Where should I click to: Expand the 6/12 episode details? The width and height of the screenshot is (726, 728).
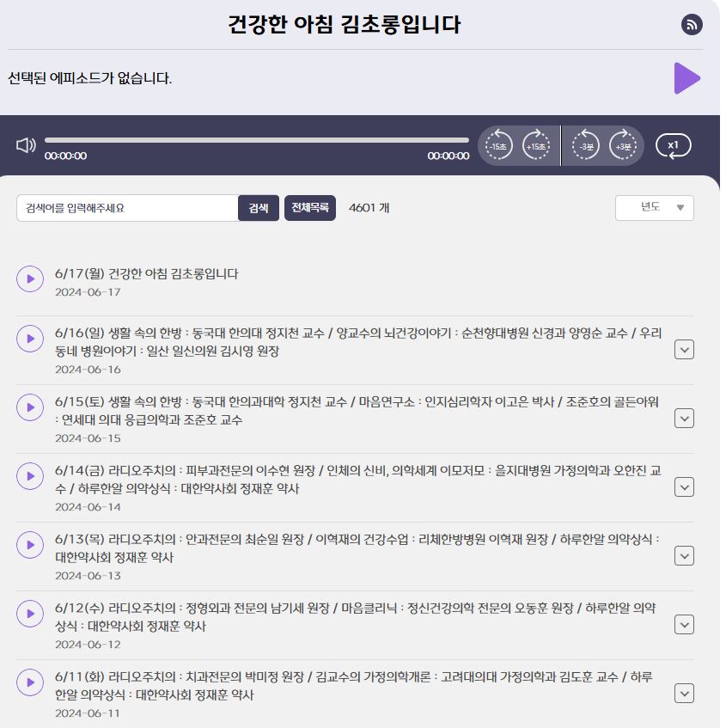tap(685, 624)
